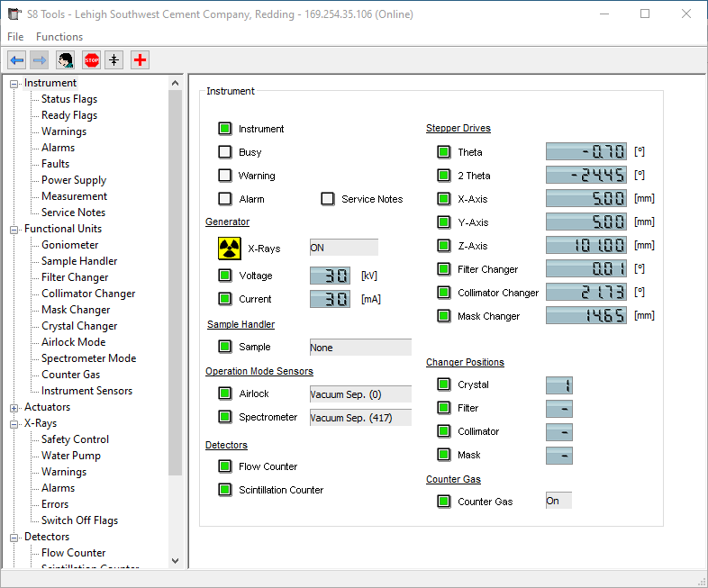Select Safety Control in the tree
The height and width of the screenshot is (588, 708).
(75, 439)
